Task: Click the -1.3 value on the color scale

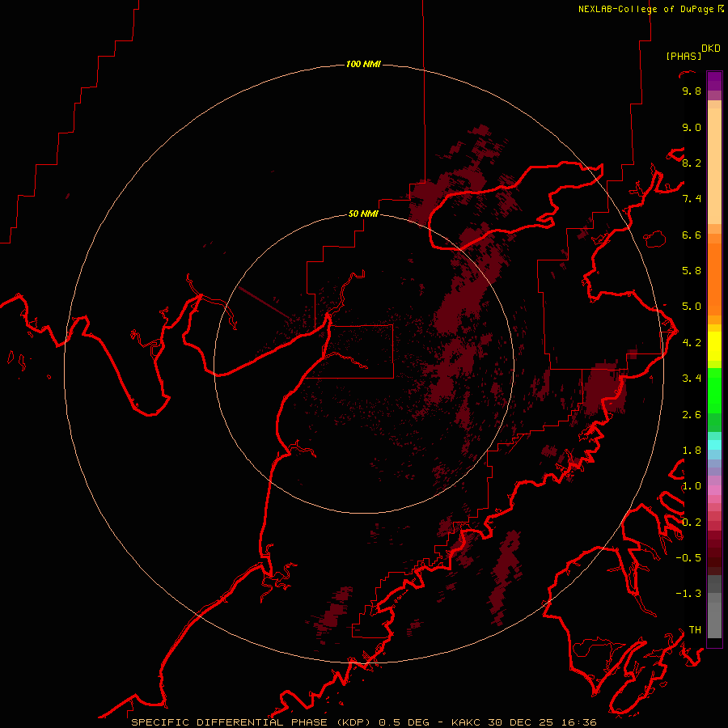Action: click(x=688, y=594)
